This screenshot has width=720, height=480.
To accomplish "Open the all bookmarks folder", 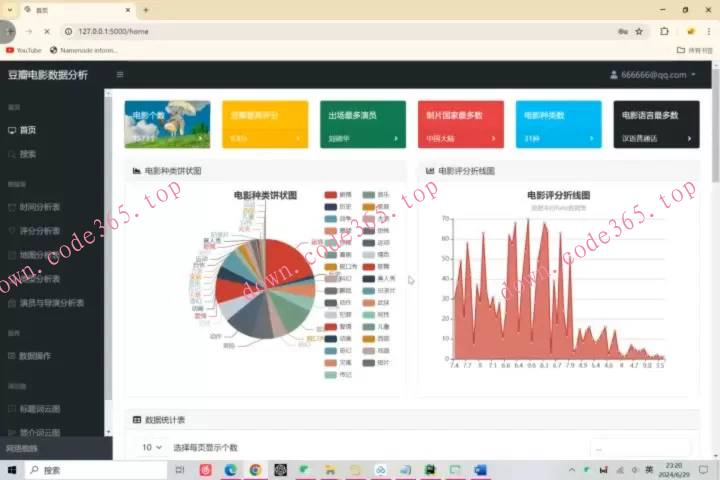I will coord(694,50).
